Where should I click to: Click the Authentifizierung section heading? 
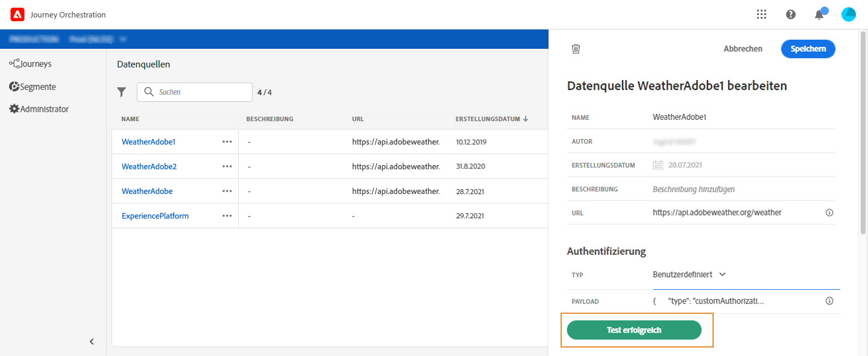click(606, 251)
